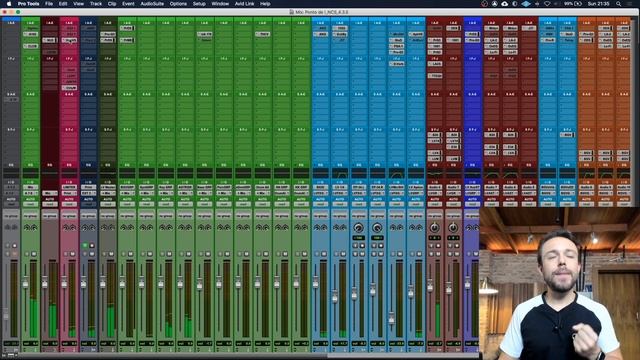Open the File menu
640x360 pixels.
[x=49, y=4]
